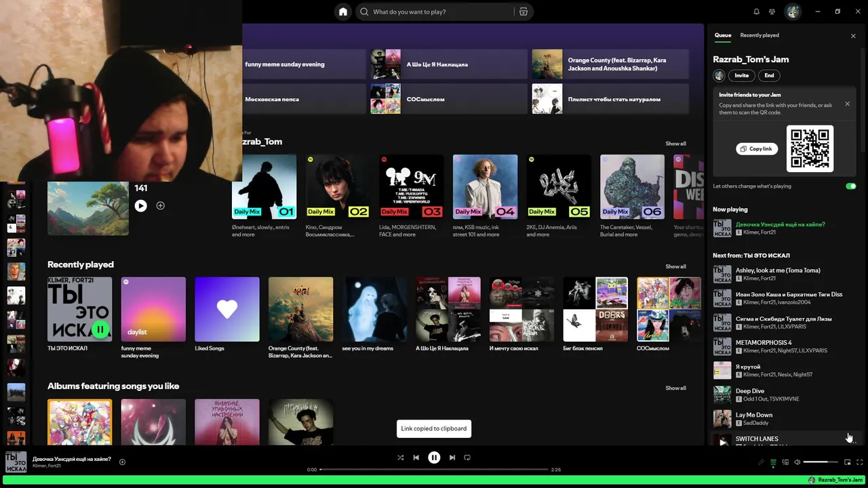868x488 pixels.
Task: Open the daylist funny meme sunday evening card
Action: coord(153,317)
